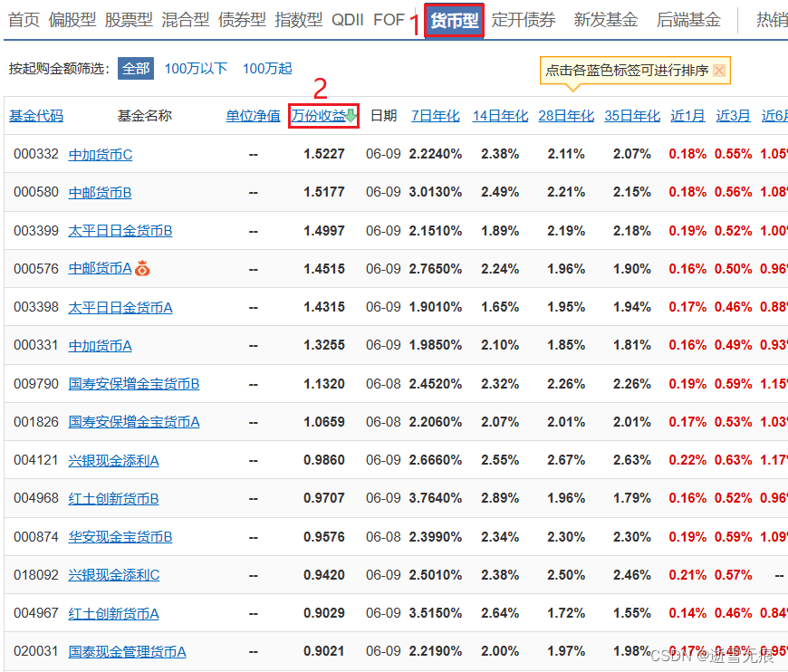Click the 0.22% 近1月 value
Screen dimensions: 788x672
(687, 460)
